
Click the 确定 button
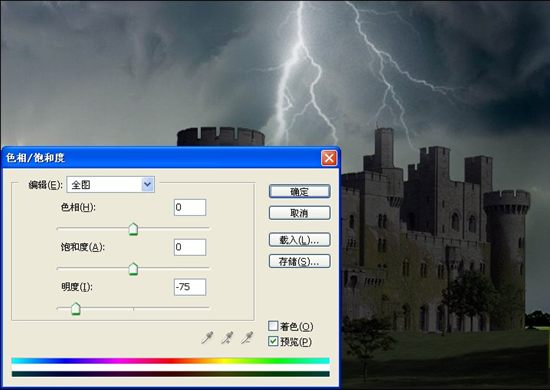[300, 191]
